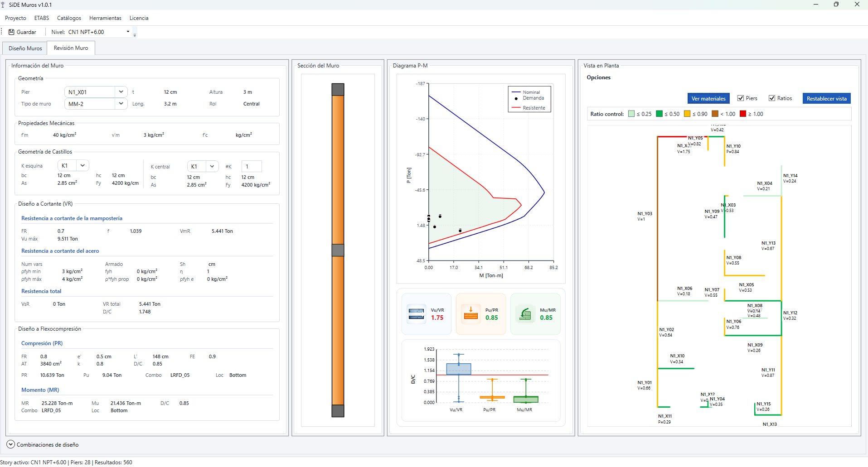Expand Combinaciones de diseño chevron icon

click(11, 445)
